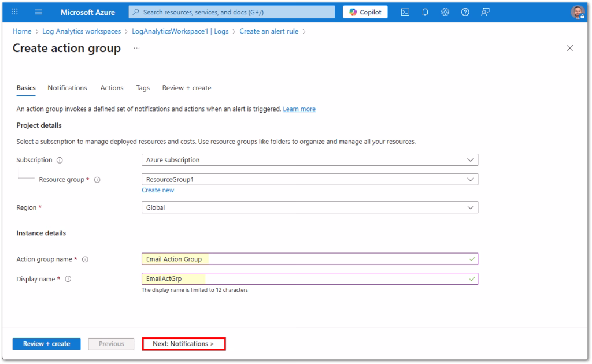Expand the Resource group dropdown
Screen dimensions: 592x364
[309, 180]
